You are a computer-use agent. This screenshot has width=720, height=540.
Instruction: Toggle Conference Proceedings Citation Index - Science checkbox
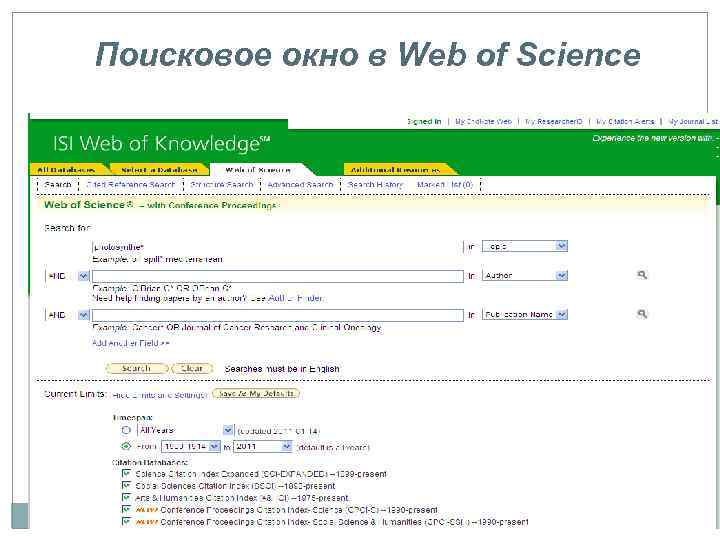pos(126,509)
